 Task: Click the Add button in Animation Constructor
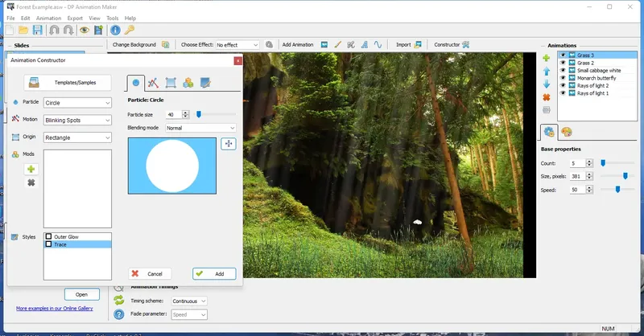214,274
